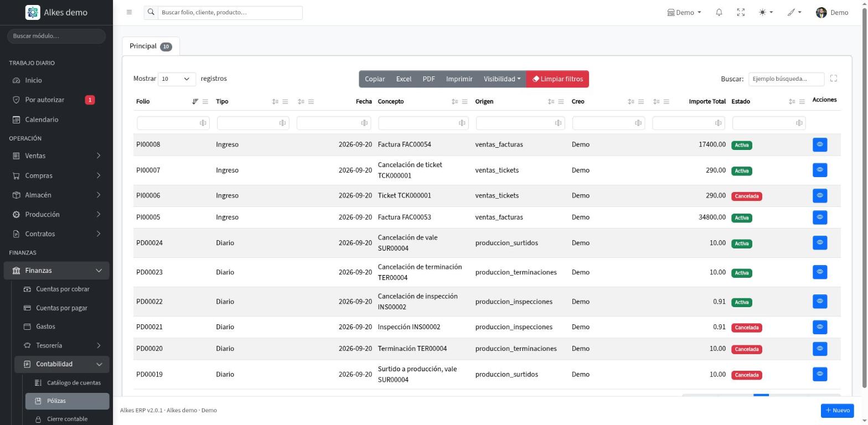Screen dimensions: 868x425
Task: Collapse the Finanzas module
Action: [56, 270]
